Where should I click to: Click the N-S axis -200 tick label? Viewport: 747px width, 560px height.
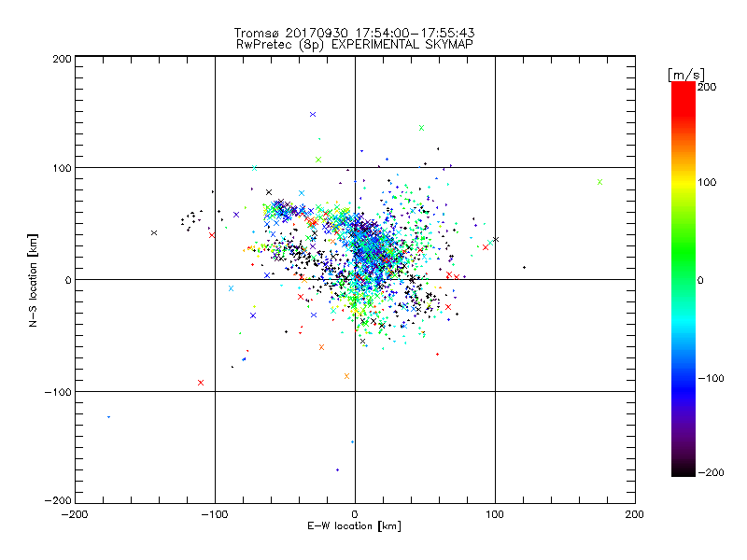[58, 500]
